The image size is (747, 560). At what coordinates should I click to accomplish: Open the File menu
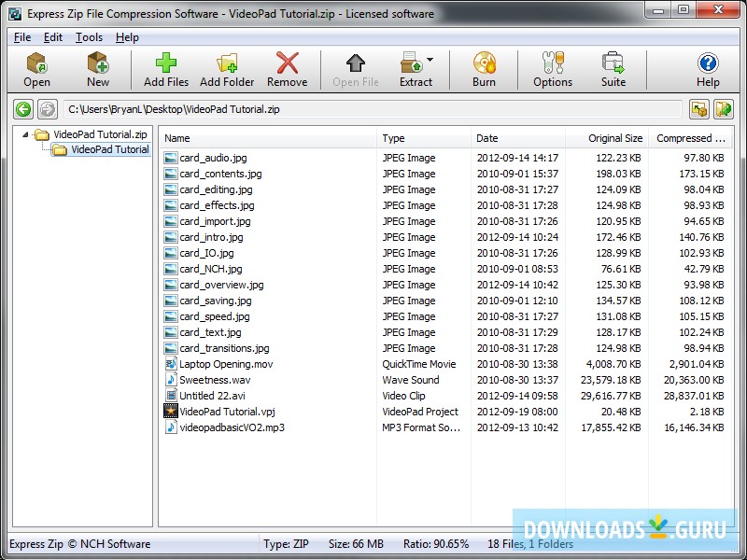click(21, 37)
